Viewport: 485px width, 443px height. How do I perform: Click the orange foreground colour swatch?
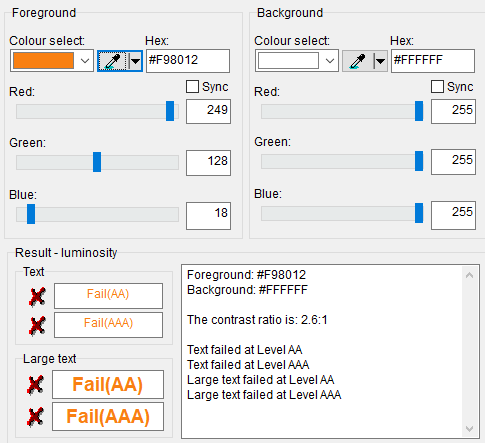click(43, 61)
